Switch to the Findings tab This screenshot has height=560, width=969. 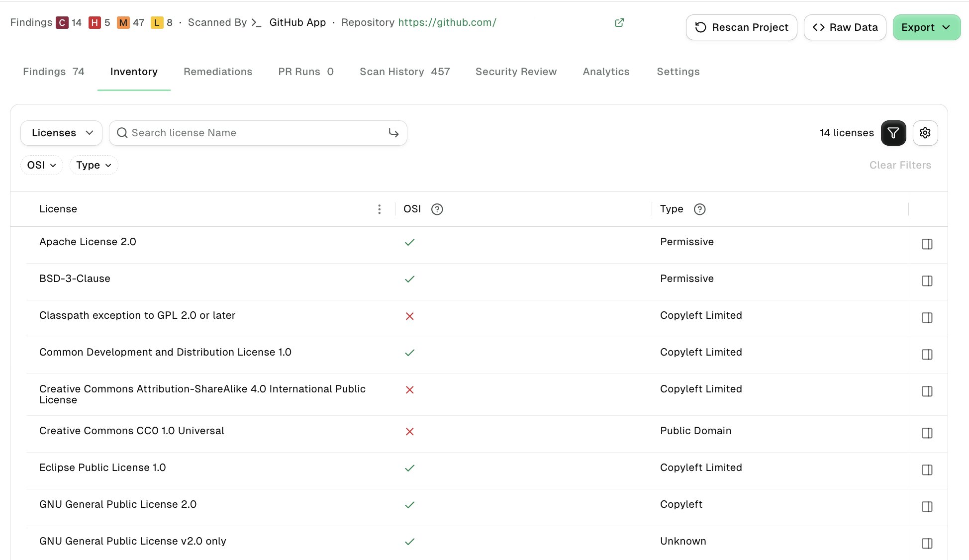(x=54, y=72)
